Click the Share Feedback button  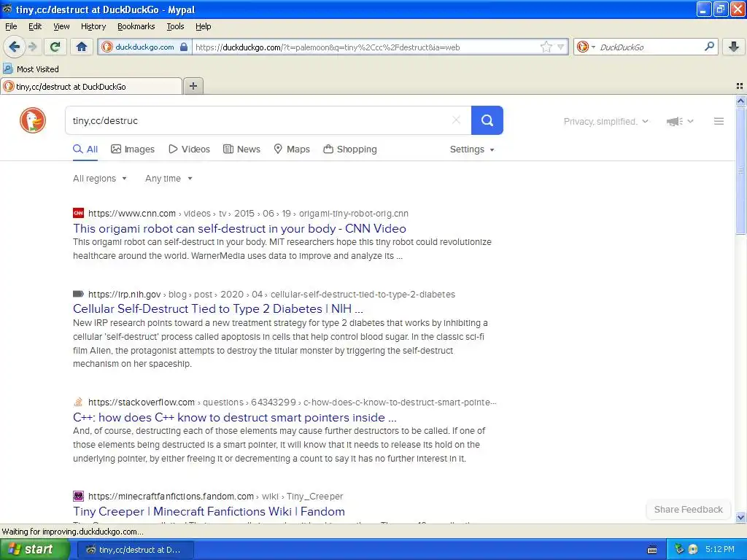coord(688,510)
